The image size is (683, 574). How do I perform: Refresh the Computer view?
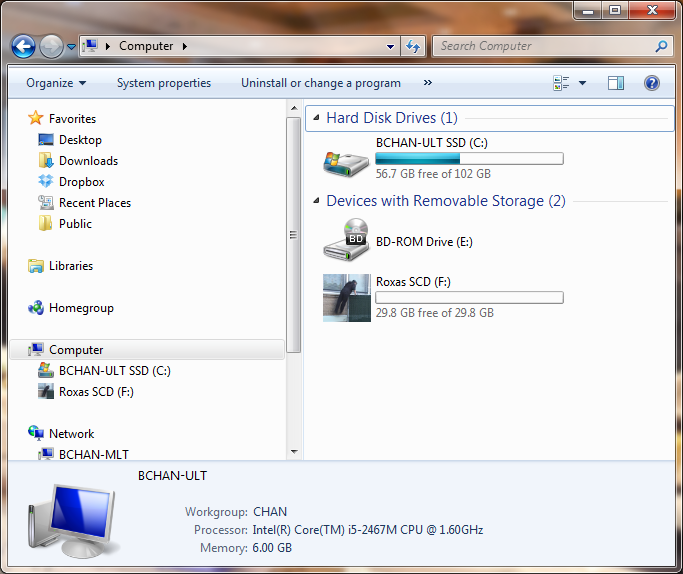(413, 46)
